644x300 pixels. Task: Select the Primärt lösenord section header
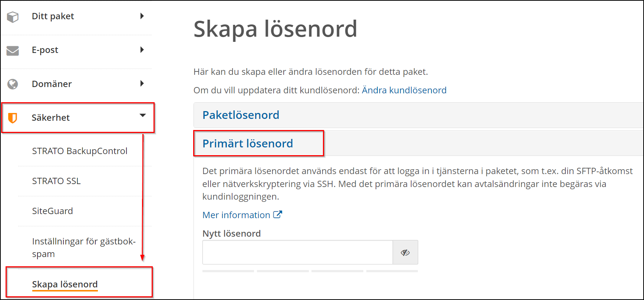tap(248, 144)
